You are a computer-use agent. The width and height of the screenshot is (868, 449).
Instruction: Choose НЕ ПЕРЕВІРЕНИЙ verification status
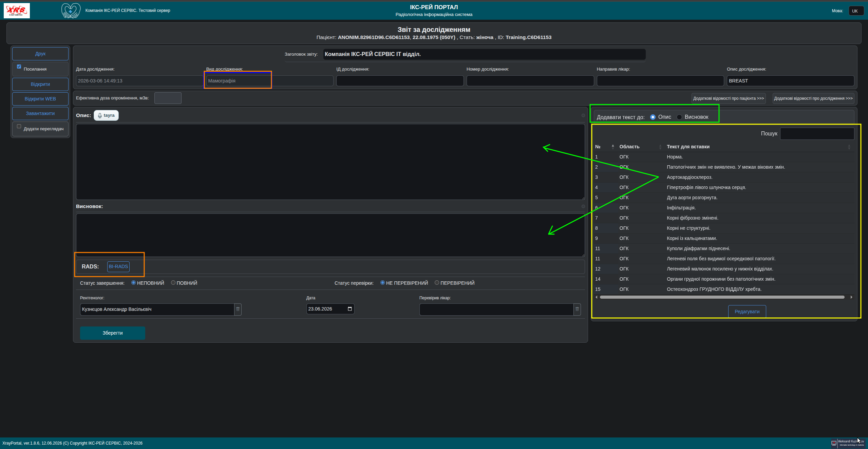point(382,283)
